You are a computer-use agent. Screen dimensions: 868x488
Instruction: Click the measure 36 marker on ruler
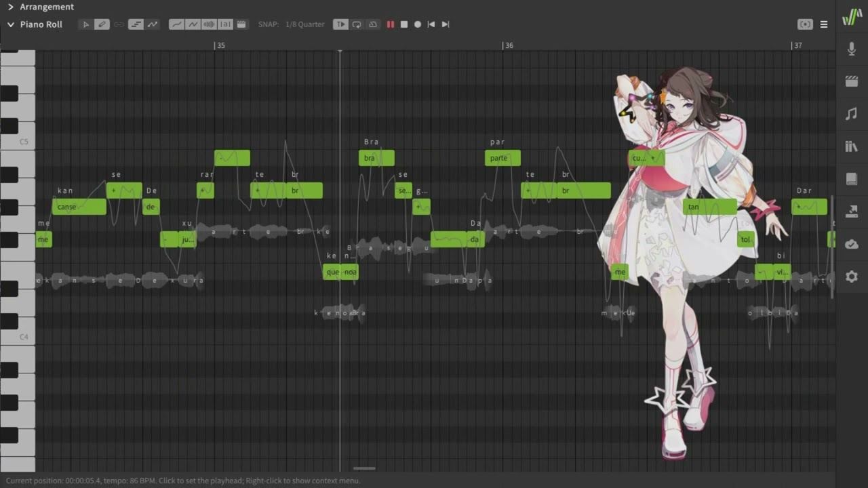508,45
